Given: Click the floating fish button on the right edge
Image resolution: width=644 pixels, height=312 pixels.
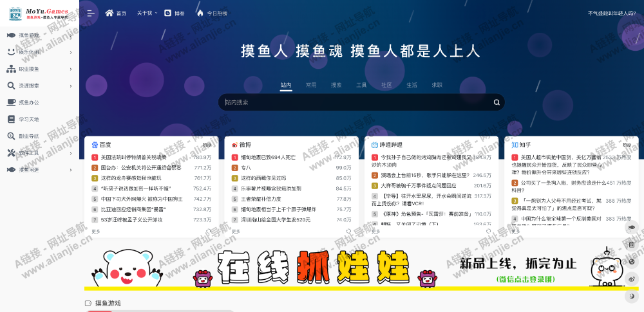Looking at the screenshot, I should tap(632, 228).
